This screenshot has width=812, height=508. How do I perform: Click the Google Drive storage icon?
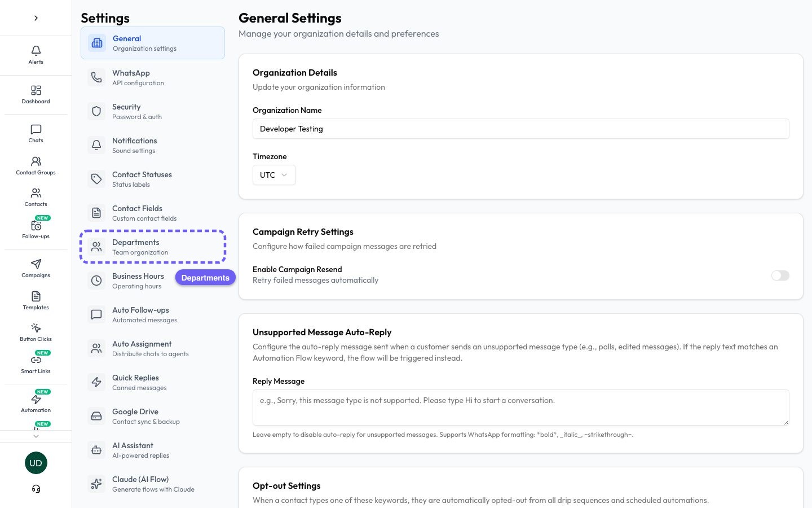click(96, 416)
